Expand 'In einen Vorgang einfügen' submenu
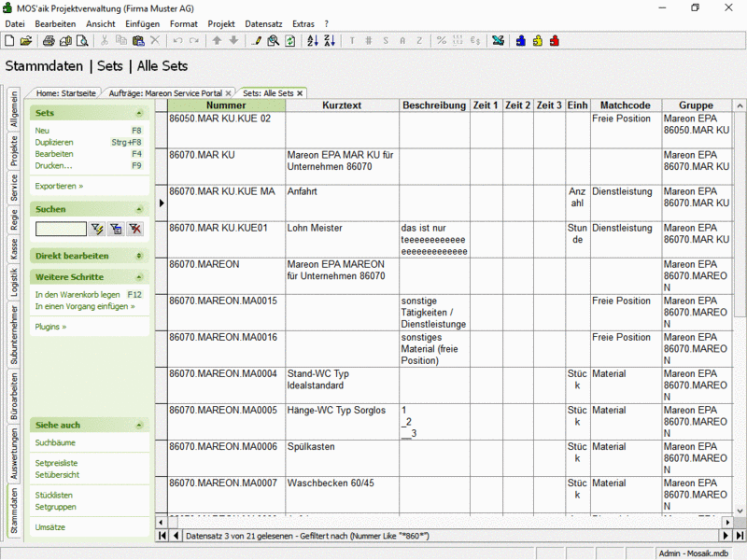Image resolution: width=747 pixels, height=560 pixels. [x=85, y=307]
